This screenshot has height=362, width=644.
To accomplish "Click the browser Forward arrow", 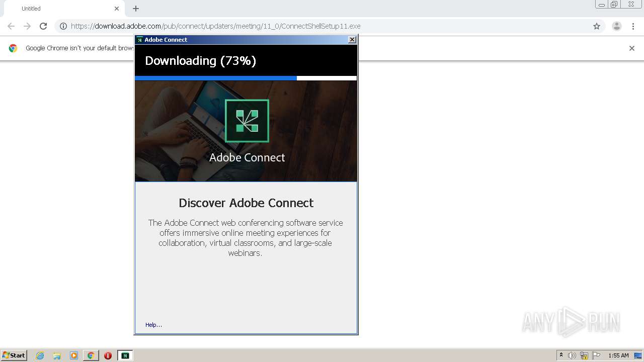I will (x=27, y=26).
